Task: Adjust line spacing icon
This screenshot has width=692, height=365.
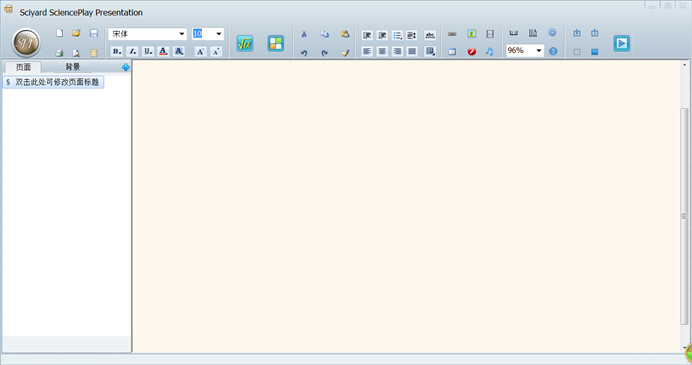Action: coord(412,35)
